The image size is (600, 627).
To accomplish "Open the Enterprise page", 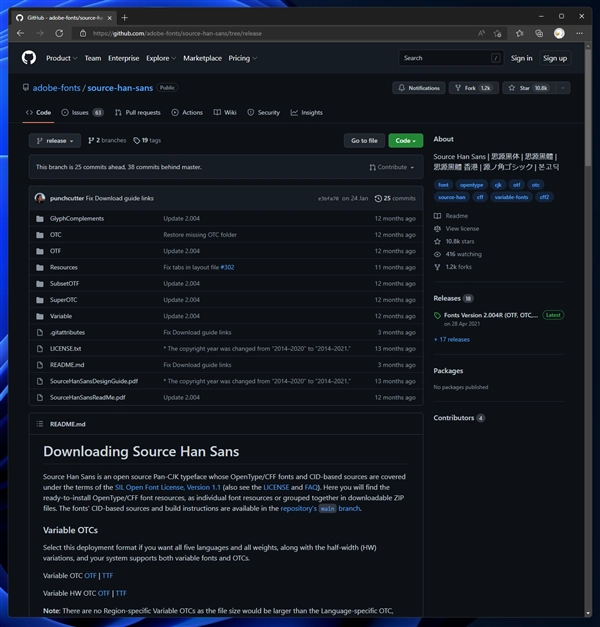I will [x=124, y=58].
